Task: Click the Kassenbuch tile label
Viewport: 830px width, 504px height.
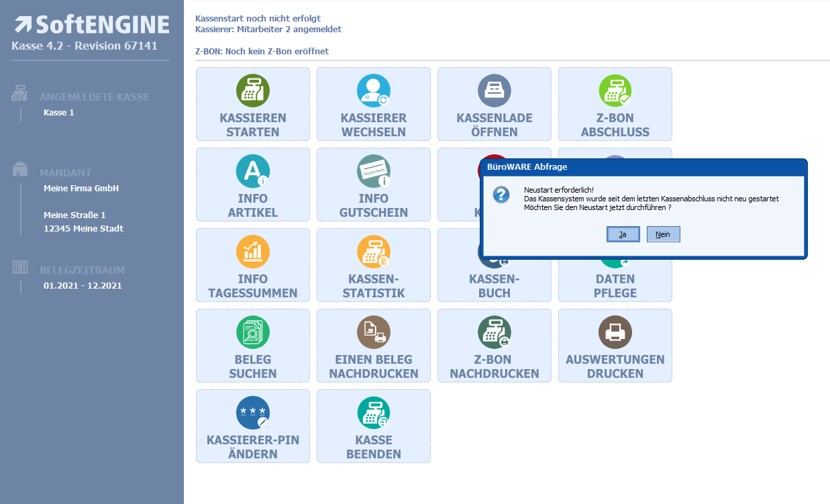Action: pyautogui.click(x=495, y=286)
